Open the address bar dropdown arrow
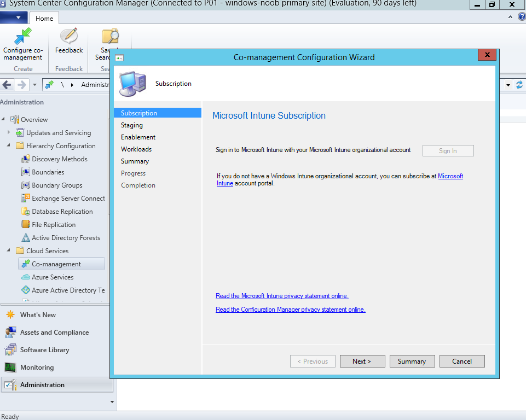 [508, 85]
